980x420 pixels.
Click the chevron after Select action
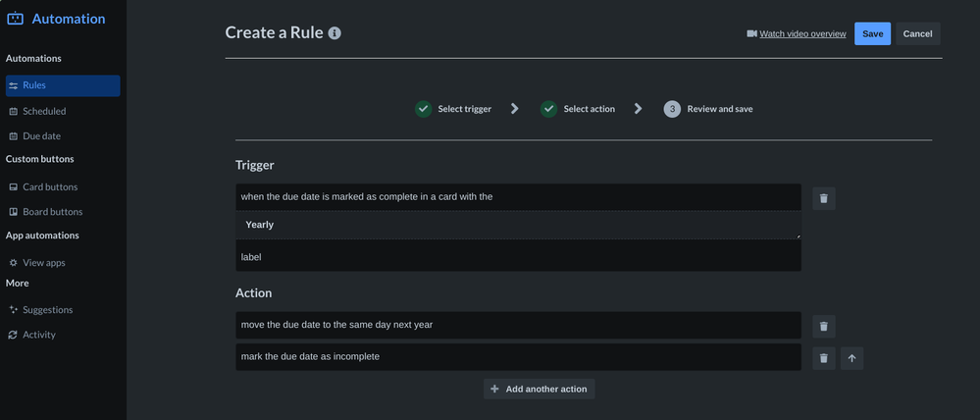click(638, 109)
